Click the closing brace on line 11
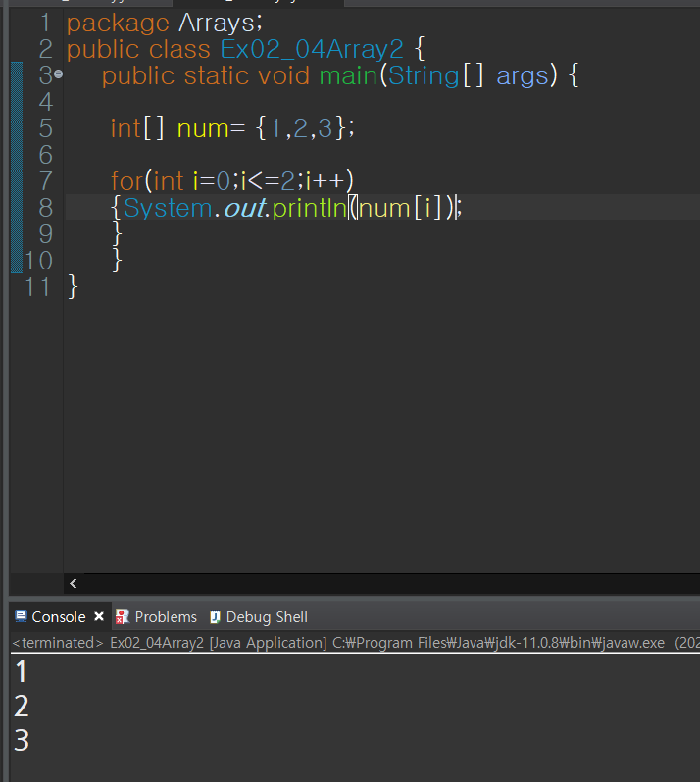 (x=73, y=286)
